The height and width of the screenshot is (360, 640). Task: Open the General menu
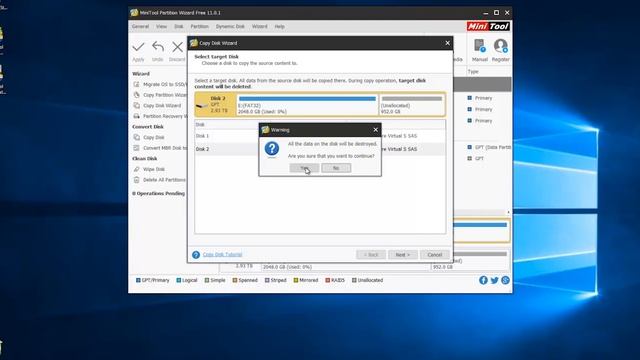[x=140, y=27]
